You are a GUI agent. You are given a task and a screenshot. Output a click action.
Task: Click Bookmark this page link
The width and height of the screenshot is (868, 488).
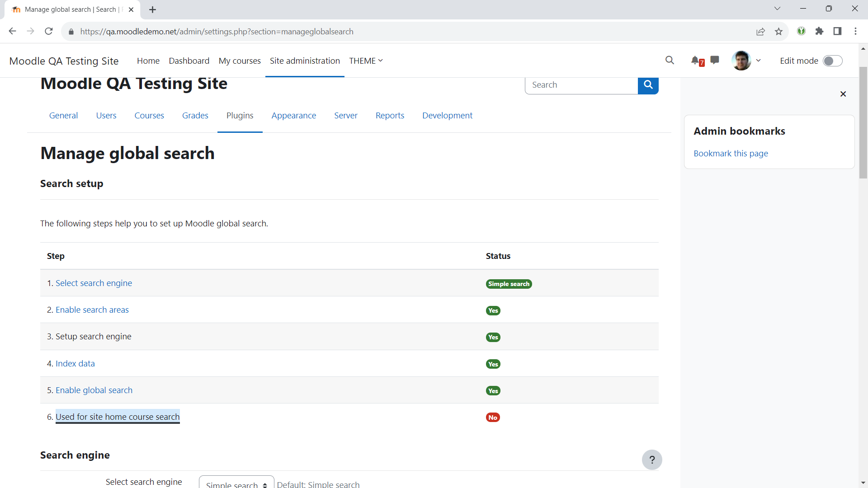point(731,154)
